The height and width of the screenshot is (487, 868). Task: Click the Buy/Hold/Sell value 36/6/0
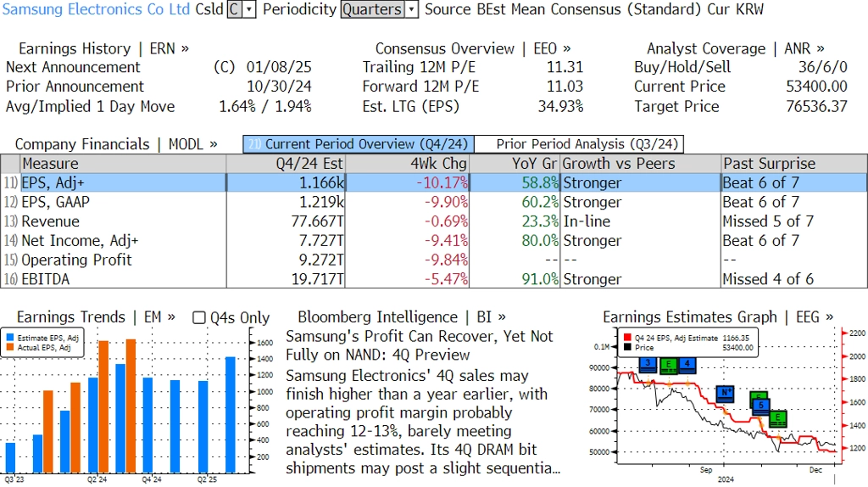pos(822,67)
